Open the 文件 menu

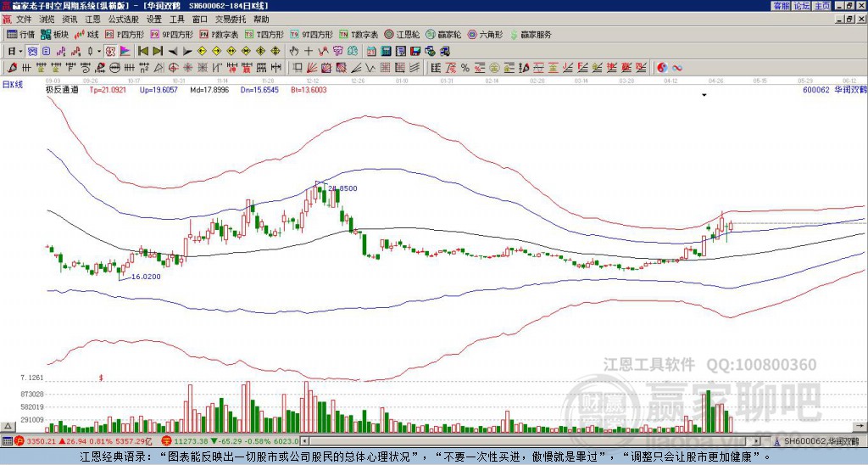point(24,20)
